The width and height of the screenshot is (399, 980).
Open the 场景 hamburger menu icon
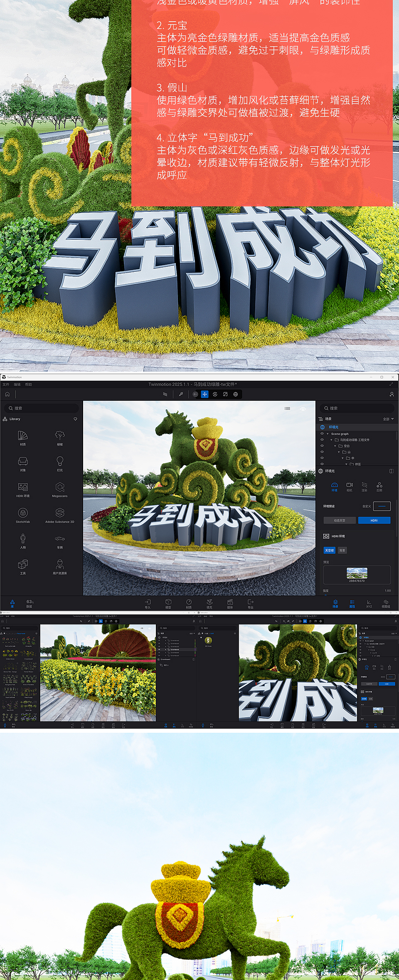[x=321, y=419]
